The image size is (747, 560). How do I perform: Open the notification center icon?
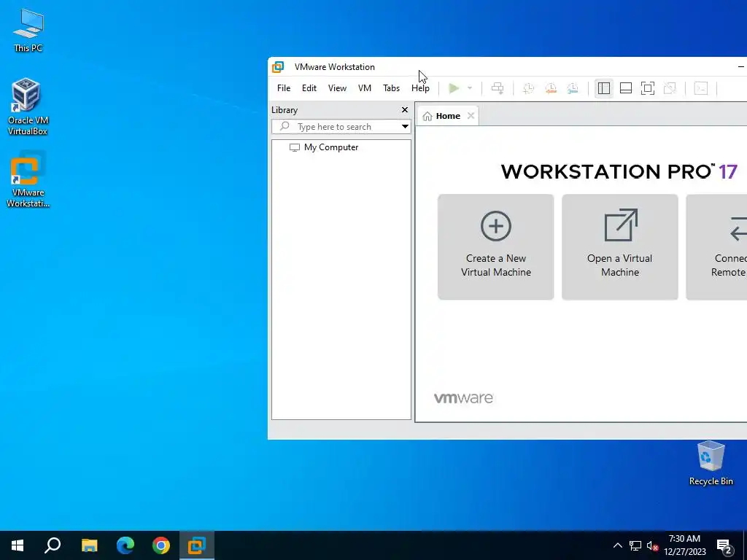tap(724, 545)
